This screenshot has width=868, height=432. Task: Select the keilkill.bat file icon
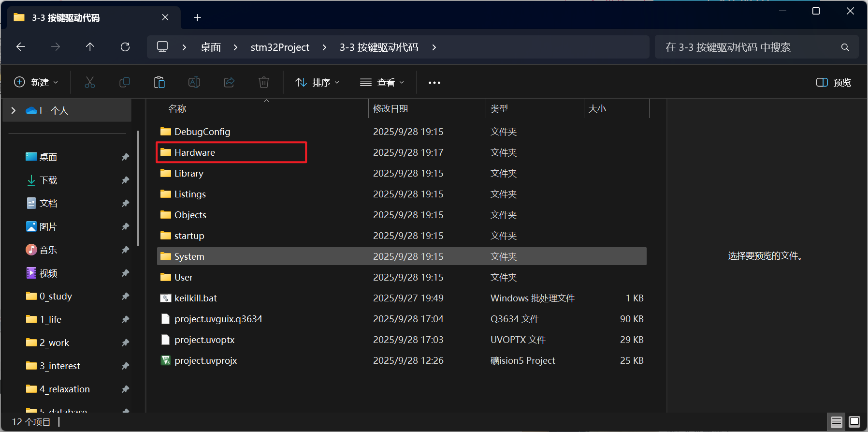point(166,298)
